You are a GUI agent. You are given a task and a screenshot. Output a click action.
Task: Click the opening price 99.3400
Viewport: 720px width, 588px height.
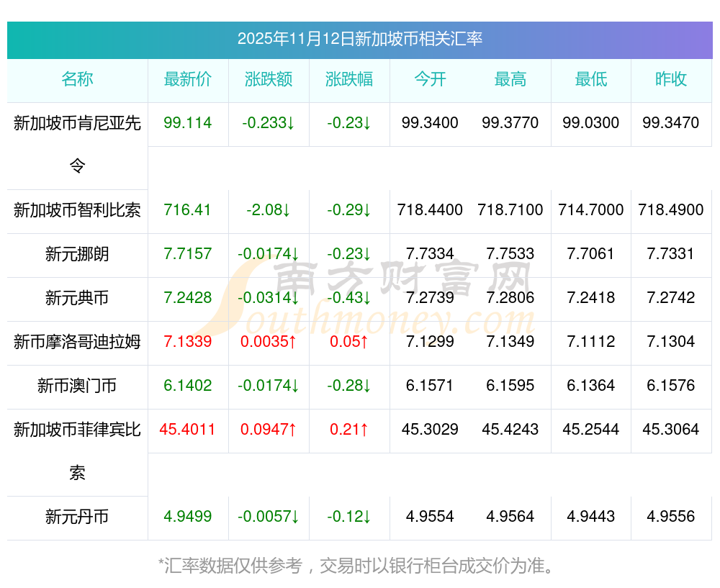pyautogui.click(x=430, y=122)
